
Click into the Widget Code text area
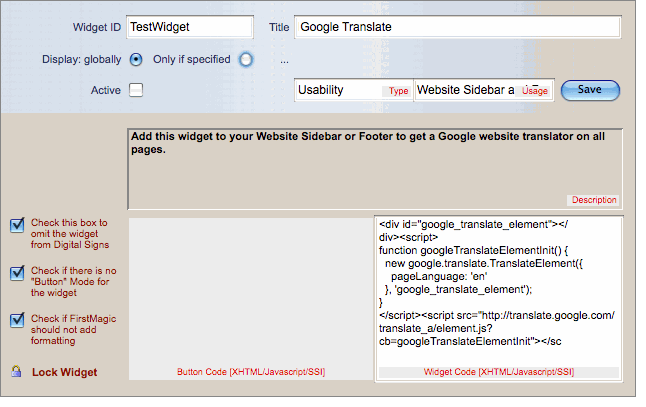[499, 292]
